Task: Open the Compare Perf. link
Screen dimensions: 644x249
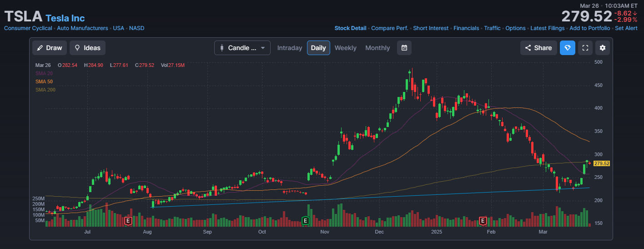Action: pyautogui.click(x=390, y=28)
